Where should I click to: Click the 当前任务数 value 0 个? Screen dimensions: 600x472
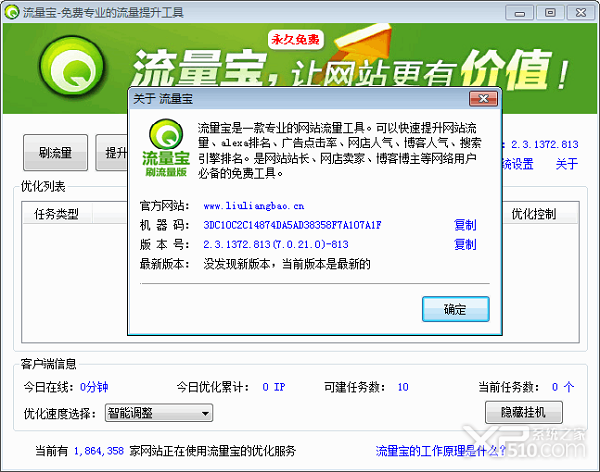[563, 387]
